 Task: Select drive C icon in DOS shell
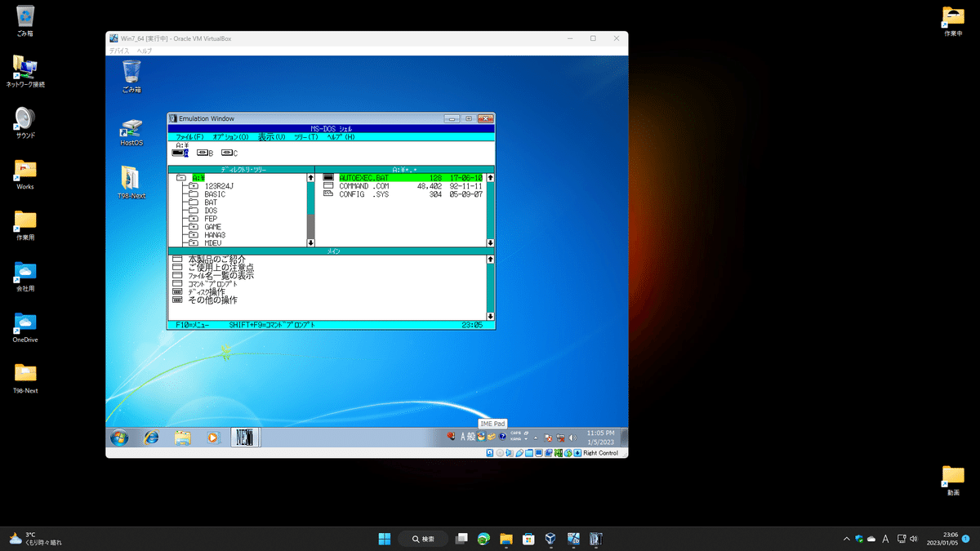[226, 153]
